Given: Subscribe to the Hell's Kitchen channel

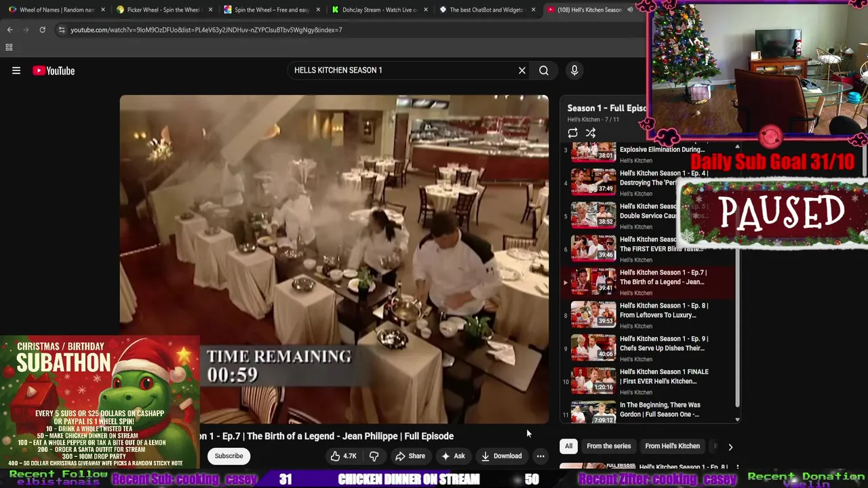Looking at the screenshot, I should [x=229, y=456].
